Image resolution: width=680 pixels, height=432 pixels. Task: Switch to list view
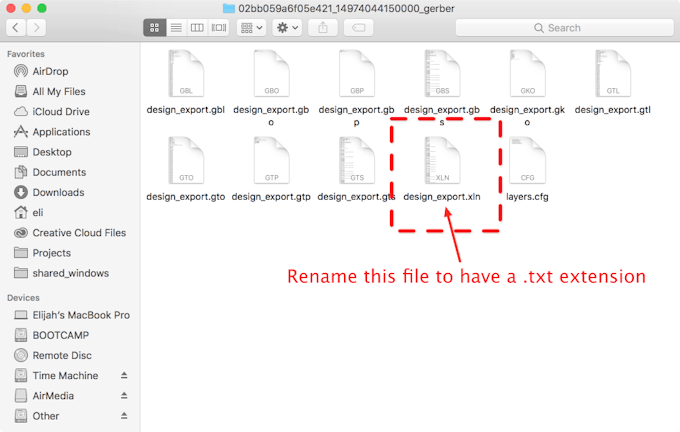coord(176,28)
